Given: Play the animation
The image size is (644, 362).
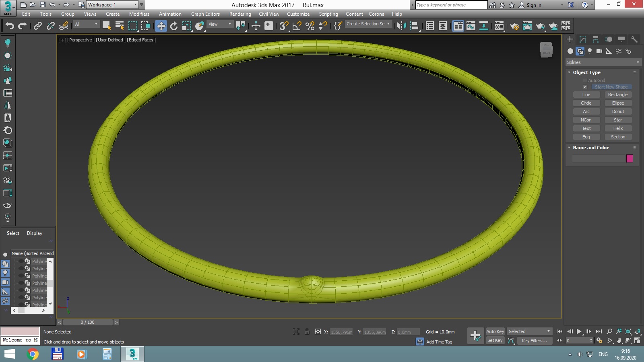Looking at the screenshot, I should (579, 331).
